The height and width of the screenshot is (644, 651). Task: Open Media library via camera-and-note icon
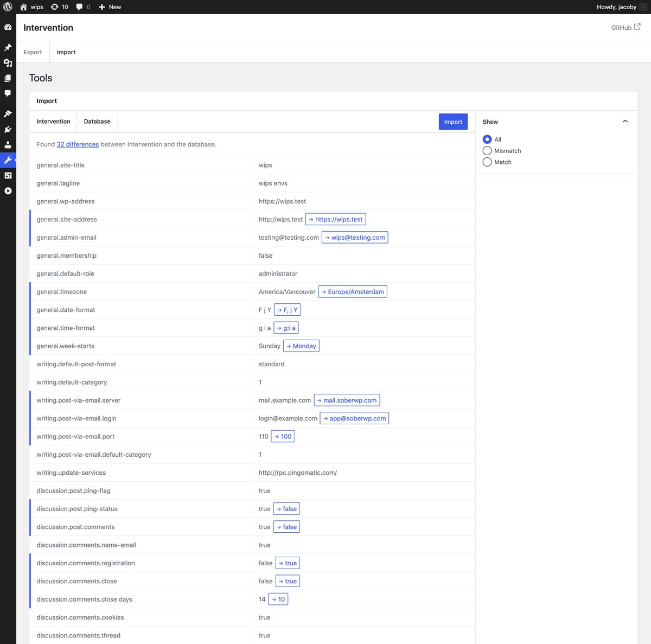tap(8, 63)
